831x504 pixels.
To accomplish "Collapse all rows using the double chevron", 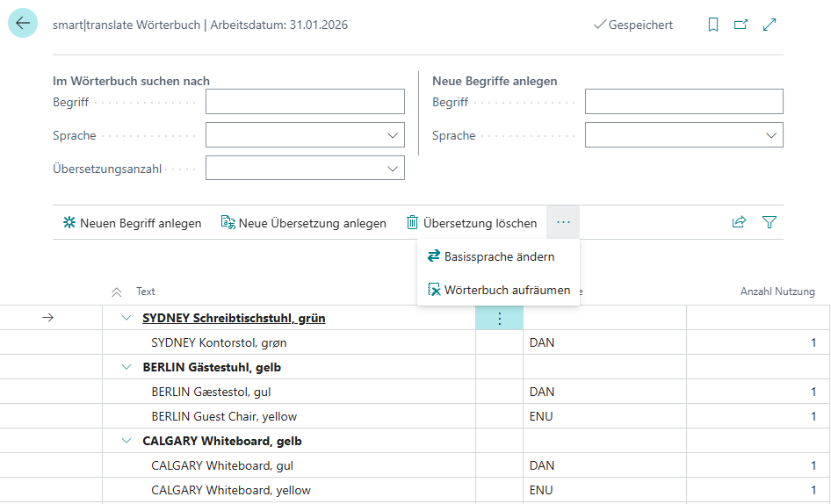I will pos(117,292).
